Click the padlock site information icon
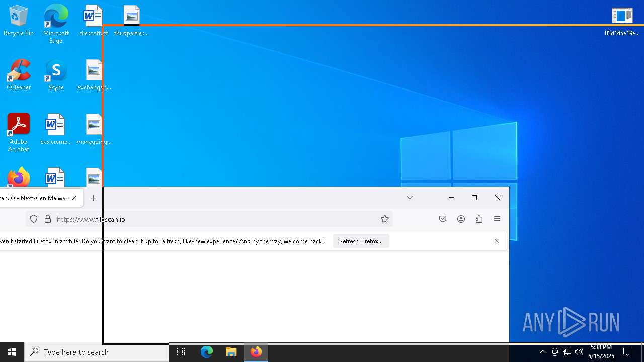The image size is (644, 362). pos(48,219)
